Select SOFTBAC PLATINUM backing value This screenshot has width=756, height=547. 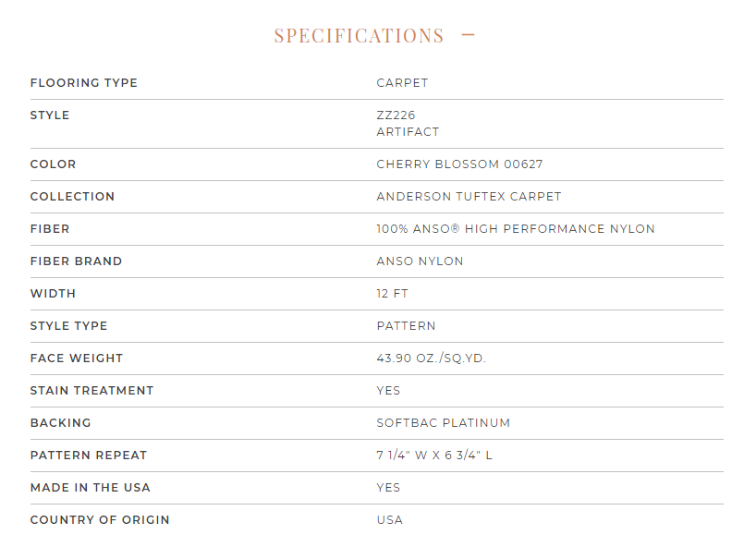(x=443, y=422)
